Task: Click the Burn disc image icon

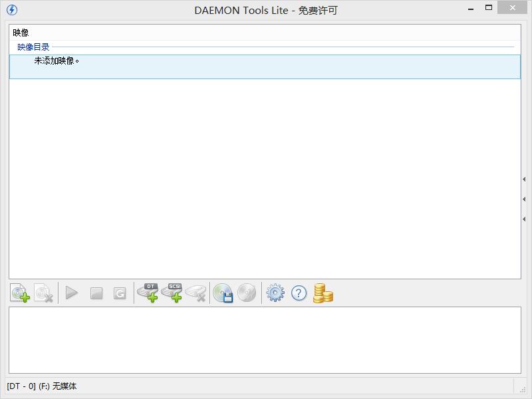Action: 247,293
